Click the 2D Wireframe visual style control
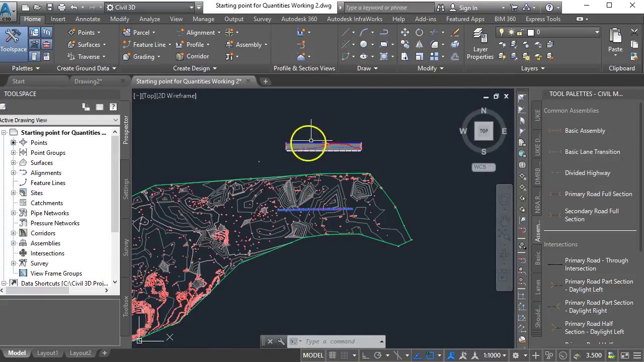644x362 pixels. pos(177,96)
